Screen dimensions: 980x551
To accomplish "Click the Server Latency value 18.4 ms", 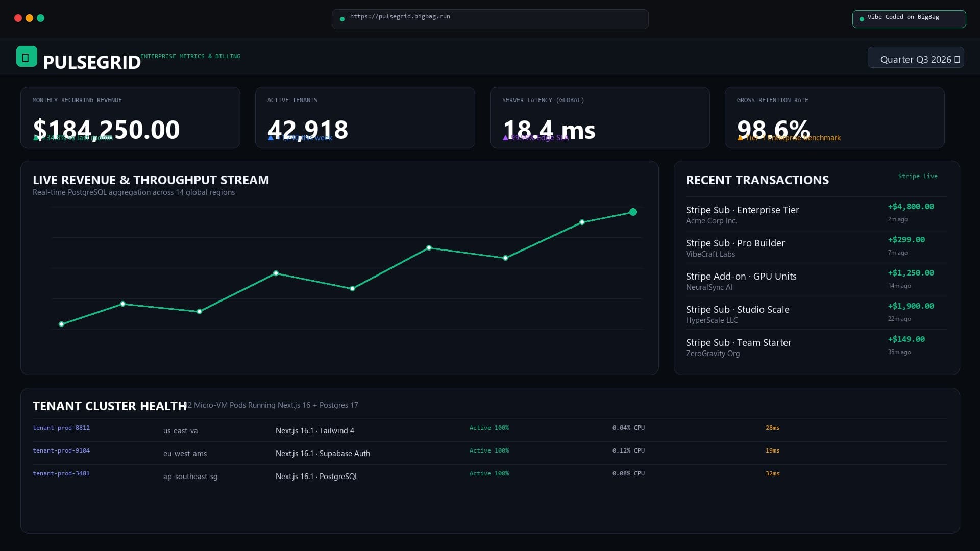I will pyautogui.click(x=549, y=130).
